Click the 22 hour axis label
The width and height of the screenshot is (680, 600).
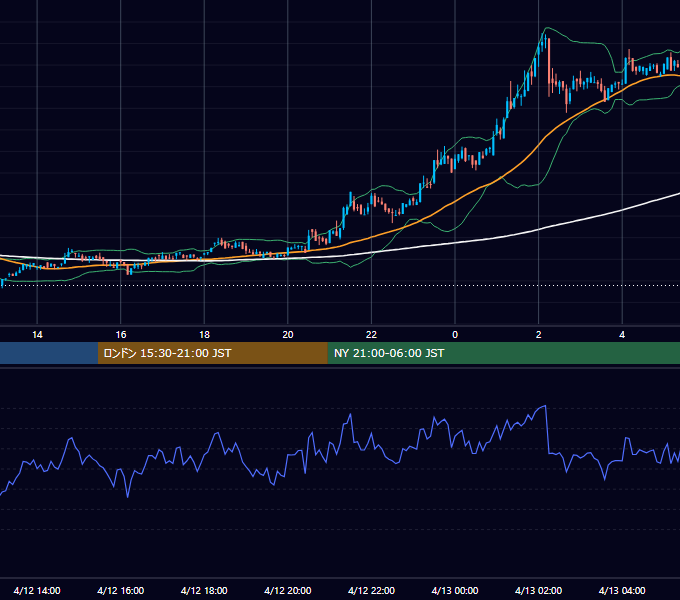click(x=371, y=335)
